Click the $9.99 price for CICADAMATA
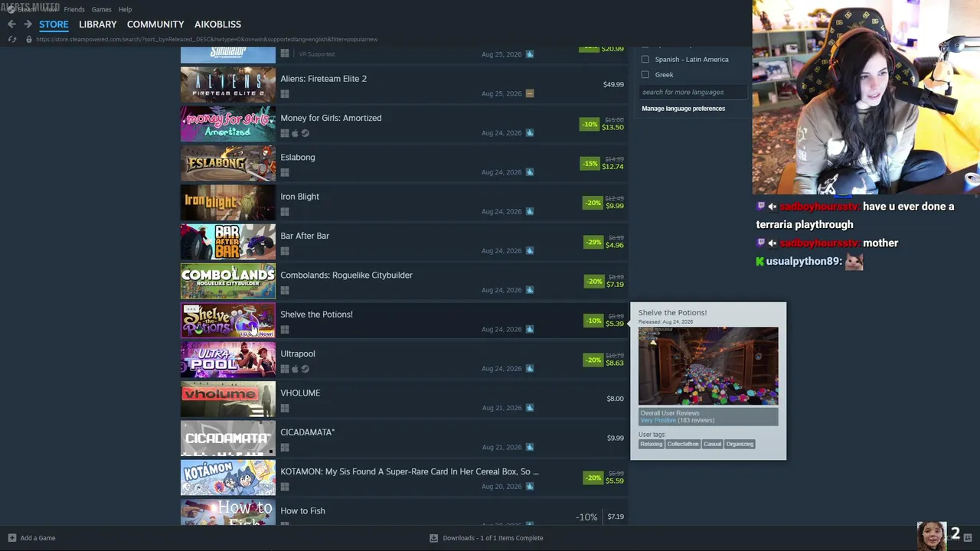Viewport: 980px width, 551px height. click(615, 439)
